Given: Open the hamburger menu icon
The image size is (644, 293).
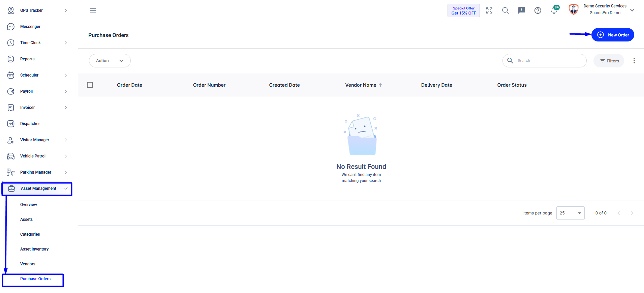Looking at the screenshot, I should point(93,10).
